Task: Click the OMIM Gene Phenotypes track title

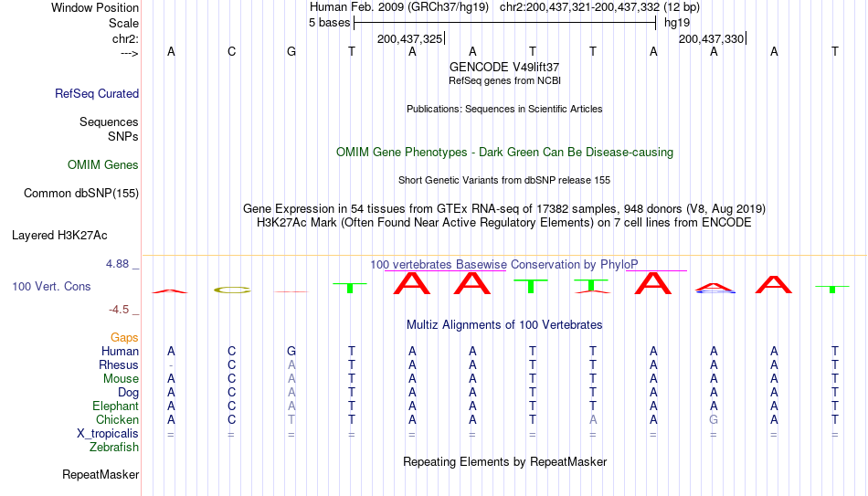Action: [504, 153]
